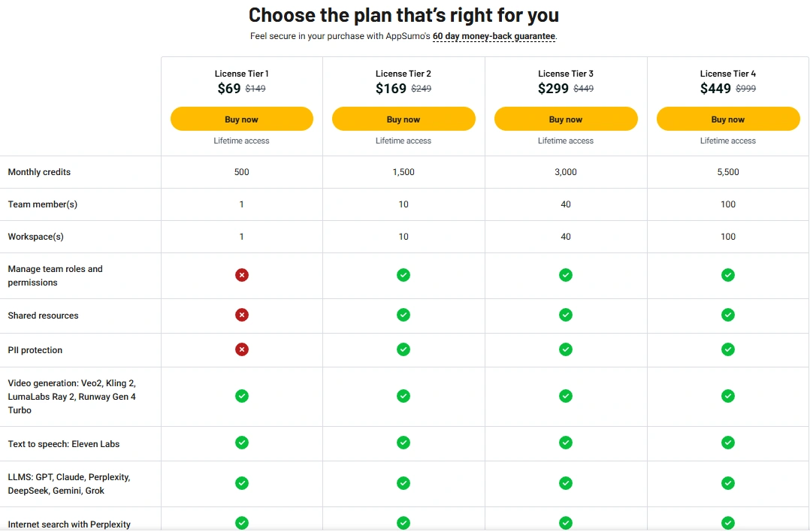Click Tier 4 Internet search checkmark
This screenshot has height=532, width=810.
pyautogui.click(x=728, y=523)
